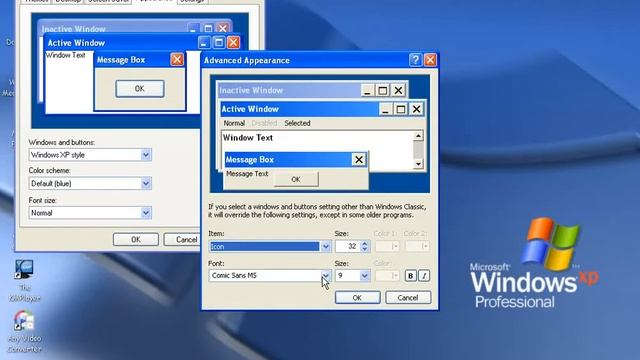Decrease the item Size value below 32
This screenshot has height=360, width=640.
pyautogui.click(x=364, y=249)
